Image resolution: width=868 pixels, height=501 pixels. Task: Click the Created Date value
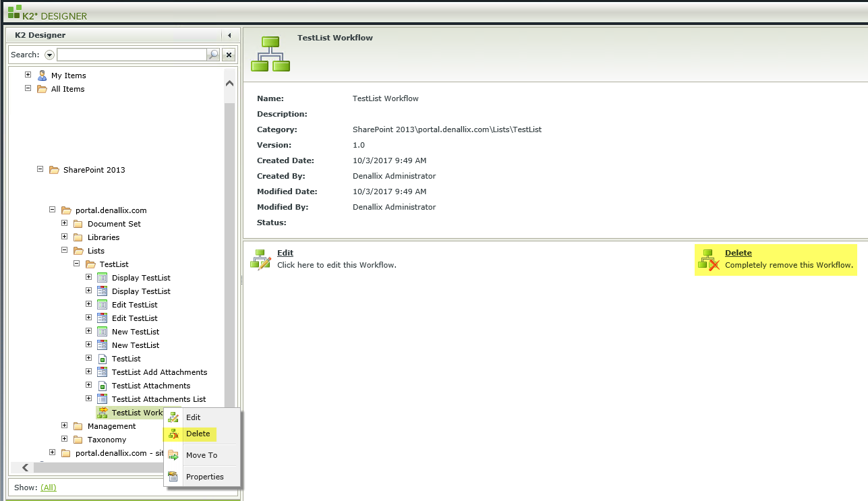(390, 160)
